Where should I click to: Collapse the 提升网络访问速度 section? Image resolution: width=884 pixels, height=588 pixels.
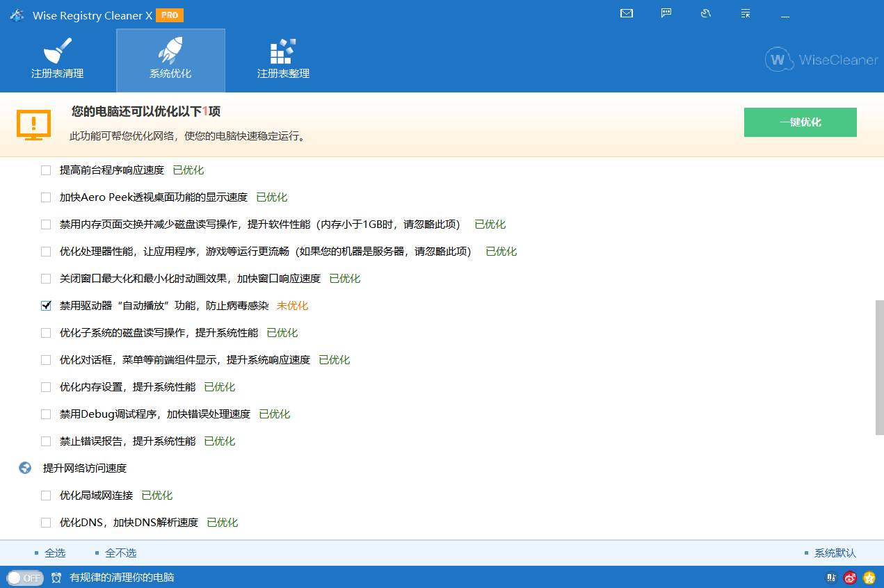pyautogui.click(x=25, y=468)
